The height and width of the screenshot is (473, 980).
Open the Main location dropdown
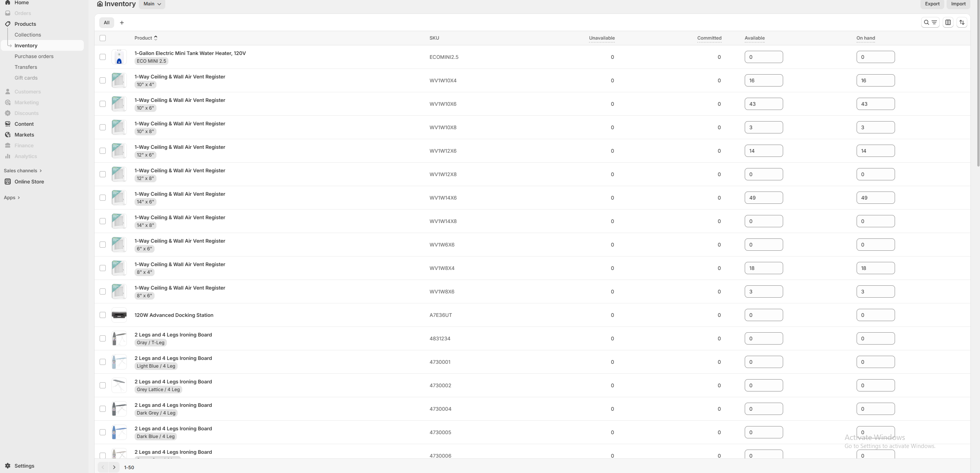152,4
